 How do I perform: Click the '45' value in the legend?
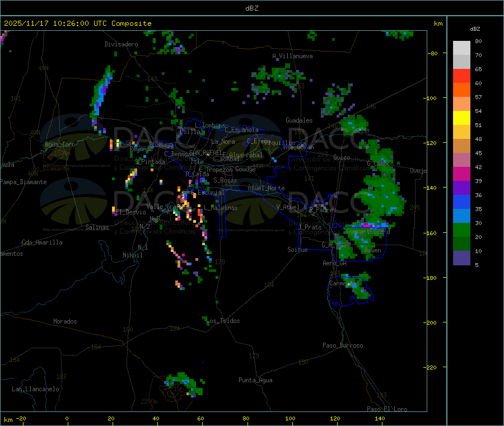[x=478, y=153]
